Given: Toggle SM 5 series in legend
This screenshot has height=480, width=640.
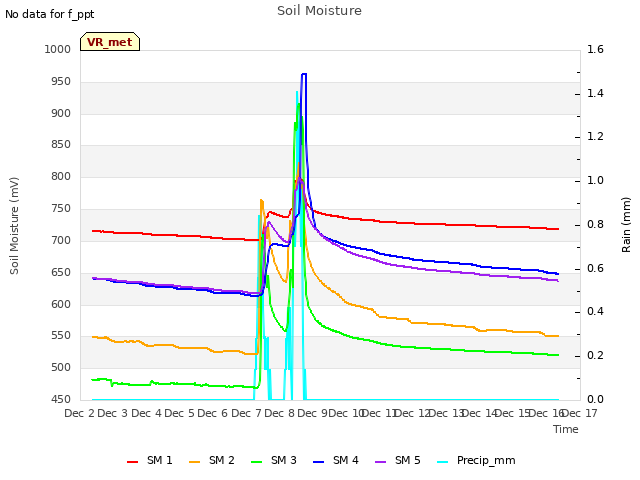Looking at the screenshot, I should [x=398, y=460].
